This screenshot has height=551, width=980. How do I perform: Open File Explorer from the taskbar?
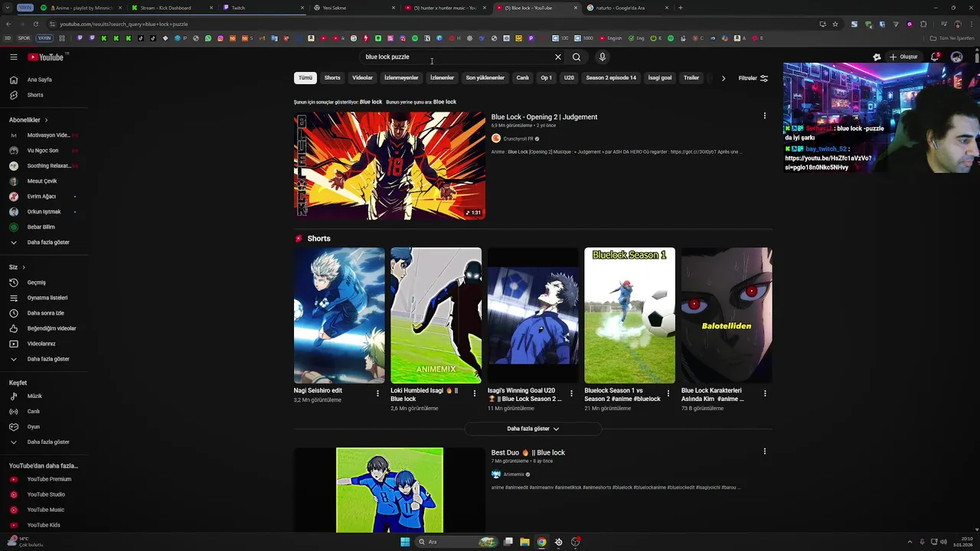pos(524,542)
